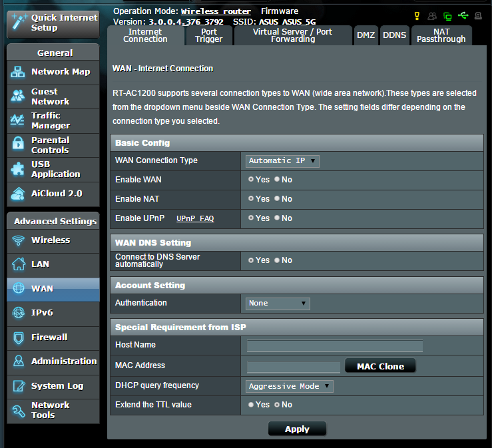Open the UPnP FAQ link
Viewport: 492px width, 448px height.
(x=195, y=218)
